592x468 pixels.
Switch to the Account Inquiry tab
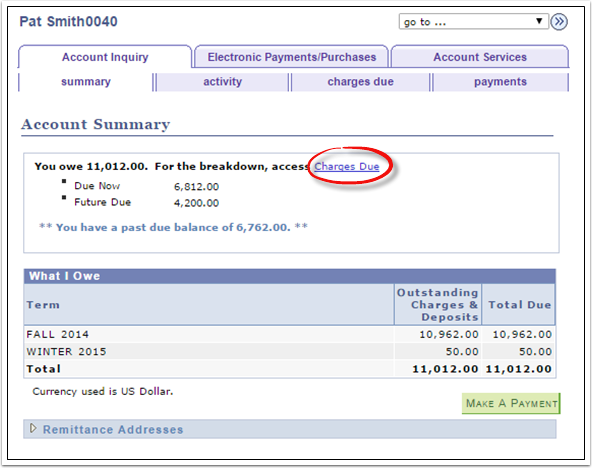105,57
